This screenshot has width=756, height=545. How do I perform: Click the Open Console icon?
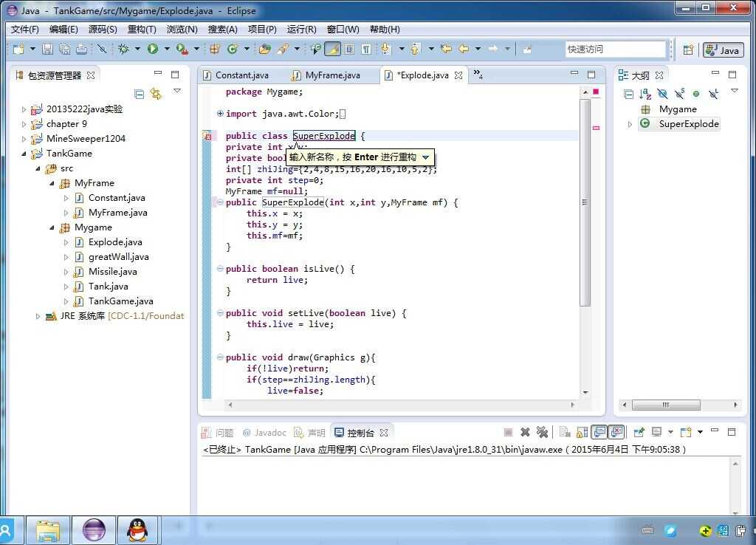click(x=686, y=432)
